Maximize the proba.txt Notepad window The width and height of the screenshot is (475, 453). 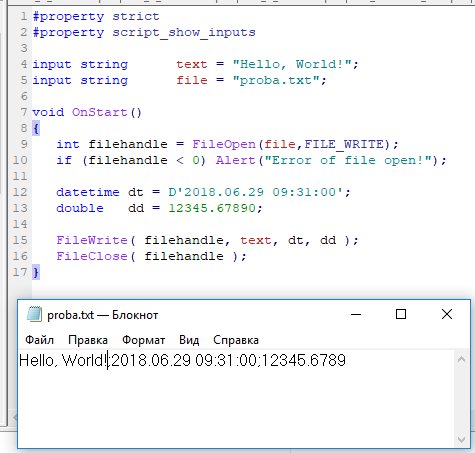(401, 314)
